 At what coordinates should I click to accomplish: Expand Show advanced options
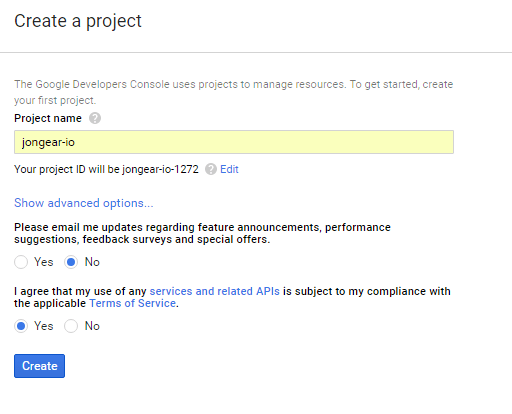pos(84,203)
